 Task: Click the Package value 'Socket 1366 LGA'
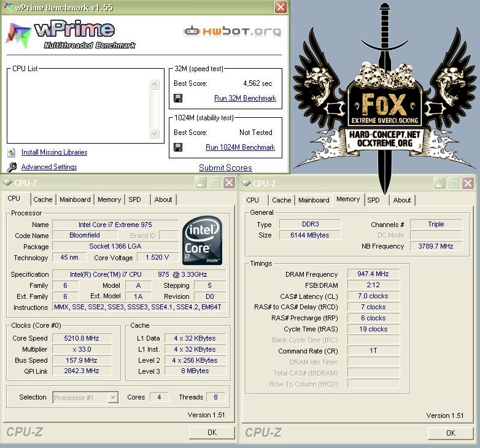point(115,246)
